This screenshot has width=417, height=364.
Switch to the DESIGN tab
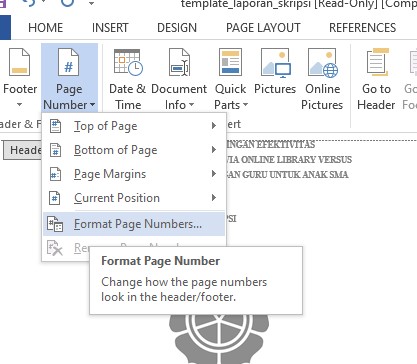coord(177,28)
